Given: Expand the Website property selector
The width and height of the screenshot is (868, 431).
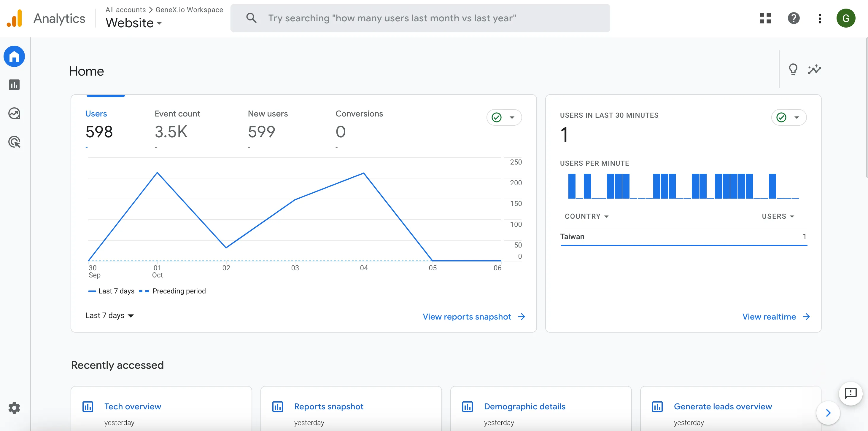Looking at the screenshot, I should coord(134,23).
